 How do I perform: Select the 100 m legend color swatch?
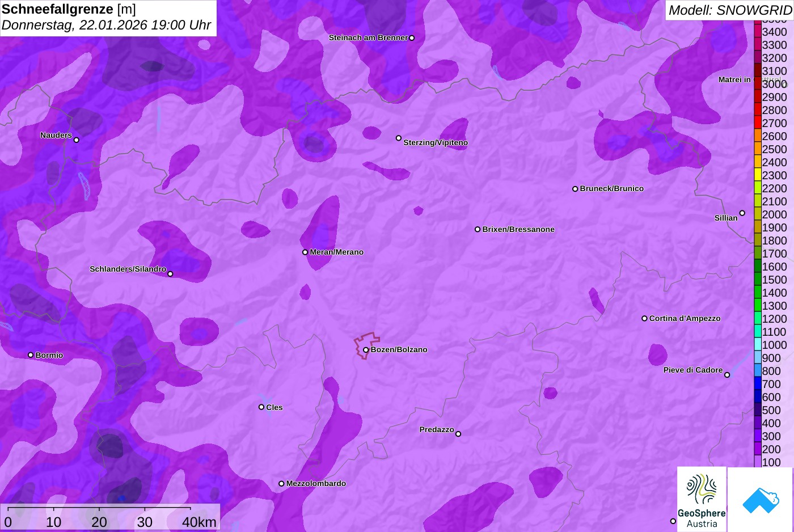757,461
